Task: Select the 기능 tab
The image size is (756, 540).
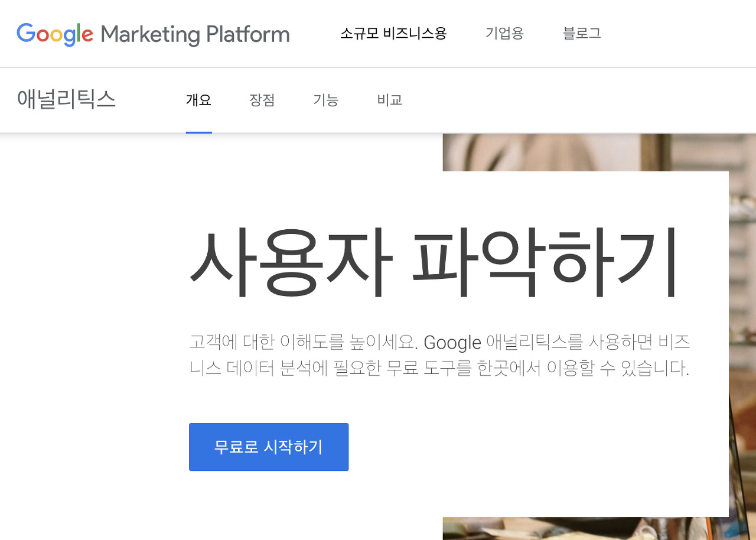Action: click(x=326, y=100)
